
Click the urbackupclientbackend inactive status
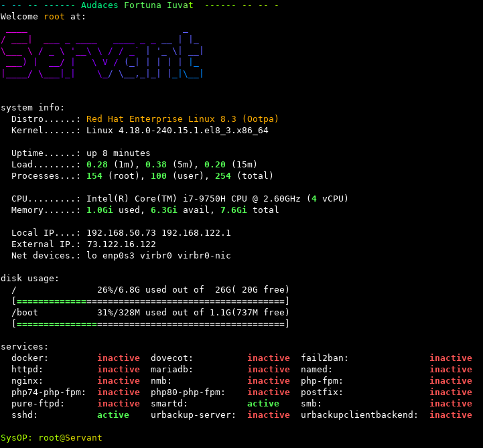click(451, 415)
